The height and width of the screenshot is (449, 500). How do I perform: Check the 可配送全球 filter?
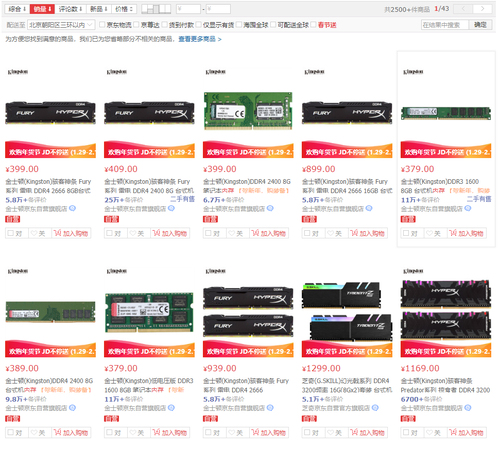[273, 25]
